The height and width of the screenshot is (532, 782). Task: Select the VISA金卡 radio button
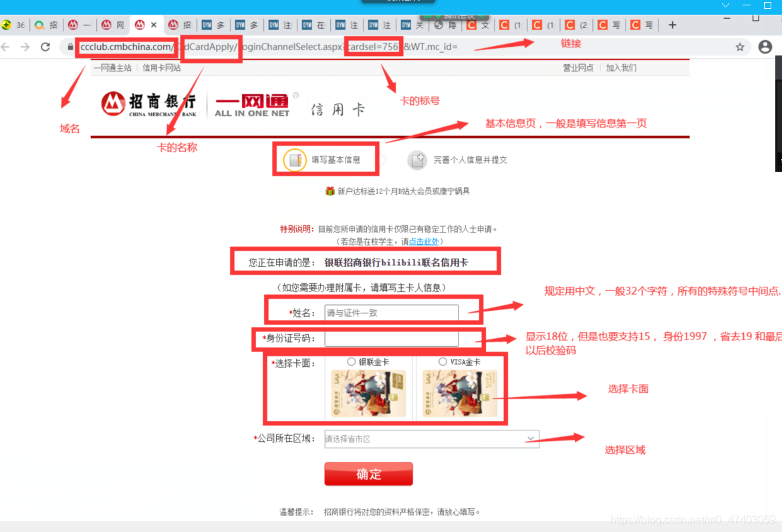click(x=442, y=362)
